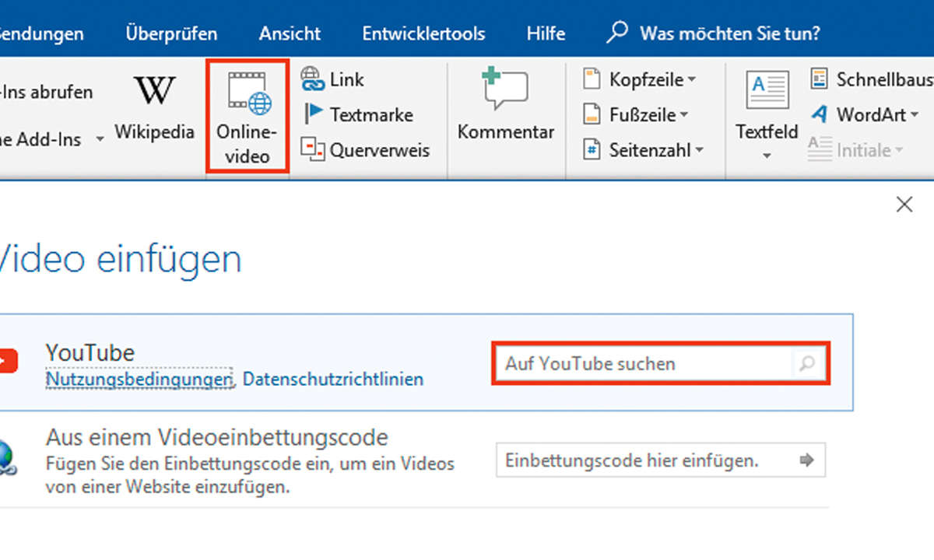Insert a Querverweis cross-reference
The image size is (934, 560).
[365, 149]
